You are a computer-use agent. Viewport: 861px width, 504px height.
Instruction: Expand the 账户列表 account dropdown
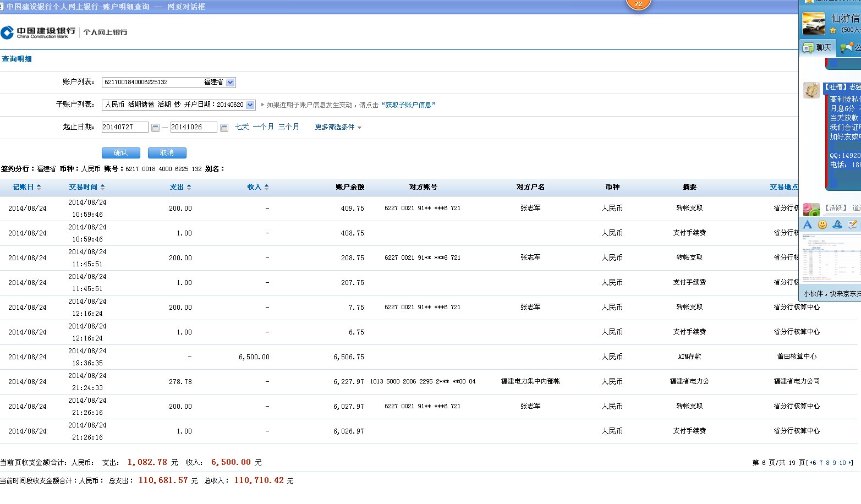click(231, 83)
